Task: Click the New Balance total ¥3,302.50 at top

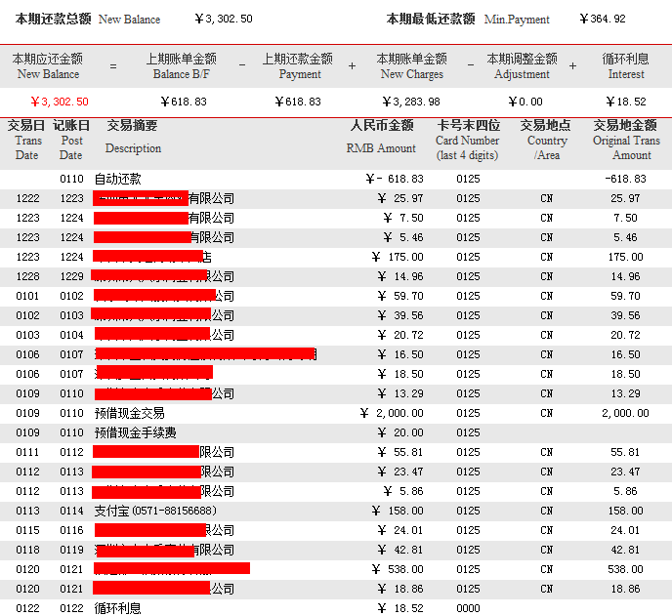Action: tap(224, 19)
